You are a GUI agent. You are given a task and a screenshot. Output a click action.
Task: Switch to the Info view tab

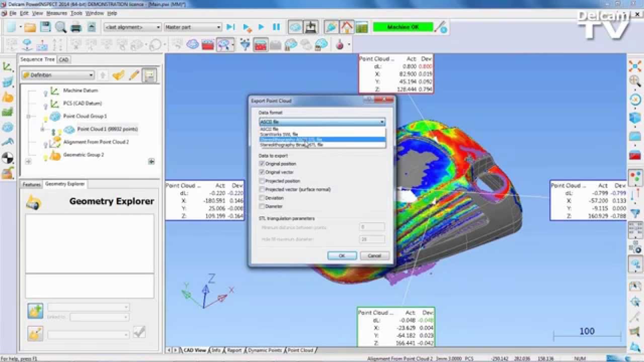pyautogui.click(x=216, y=350)
